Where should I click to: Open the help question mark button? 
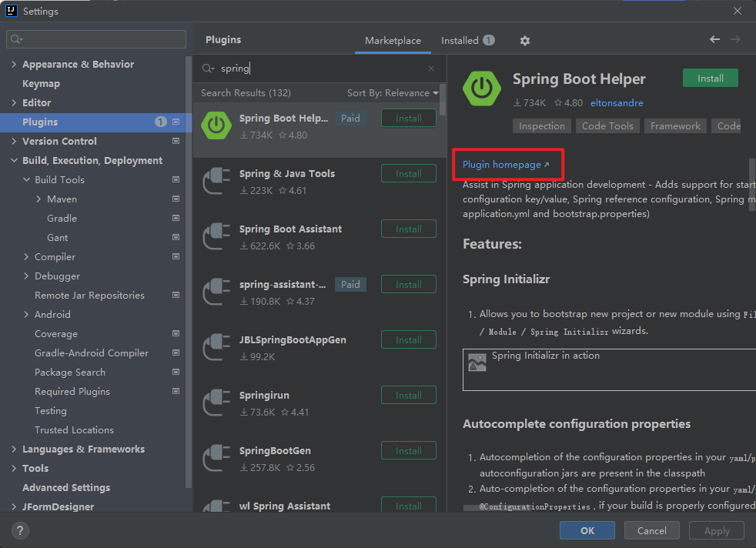pos(20,530)
